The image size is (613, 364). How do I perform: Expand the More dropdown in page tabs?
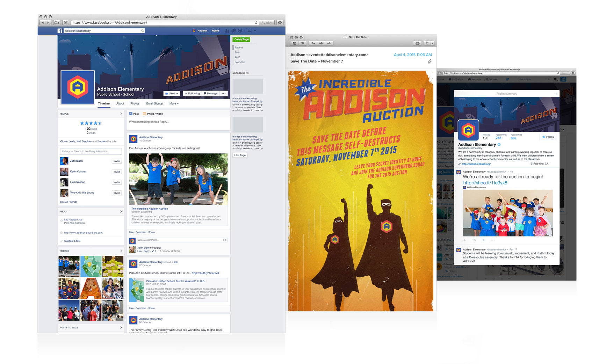(x=174, y=103)
